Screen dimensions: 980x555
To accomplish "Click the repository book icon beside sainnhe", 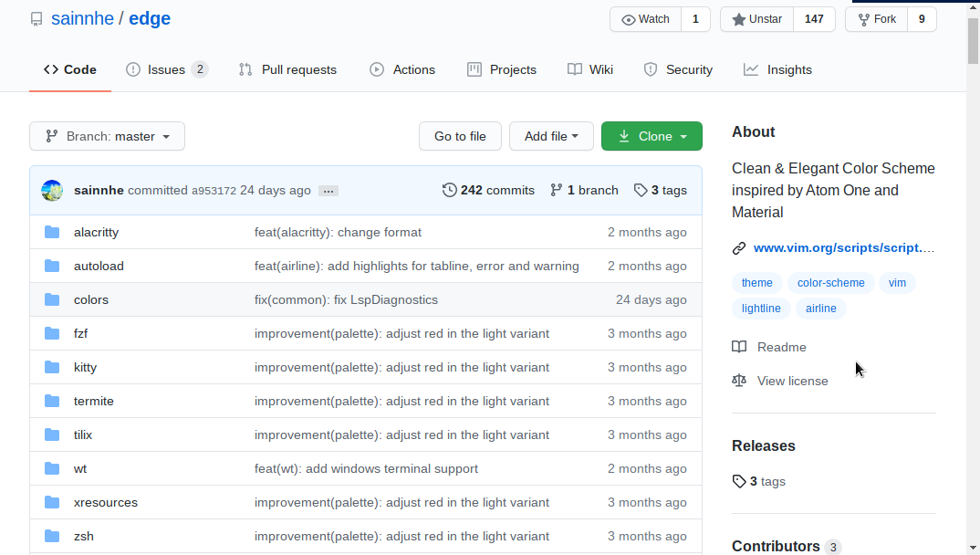I will [36, 19].
